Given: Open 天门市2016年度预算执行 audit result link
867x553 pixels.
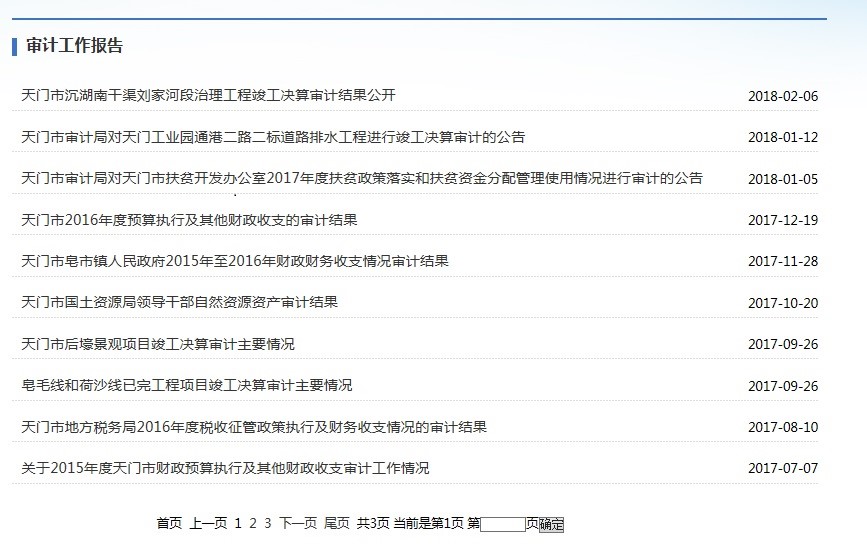Looking at the screenshot, I should (189, 220).
